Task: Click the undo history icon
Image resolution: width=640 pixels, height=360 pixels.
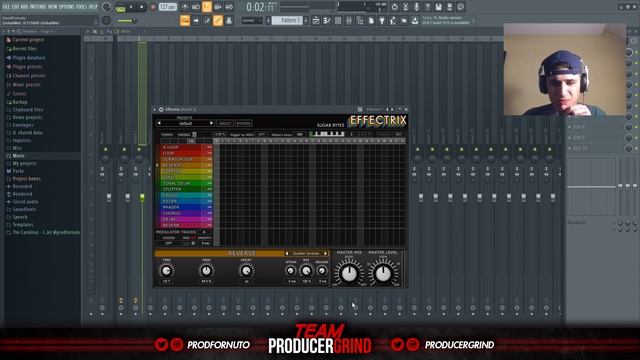Action: [394, 7]
